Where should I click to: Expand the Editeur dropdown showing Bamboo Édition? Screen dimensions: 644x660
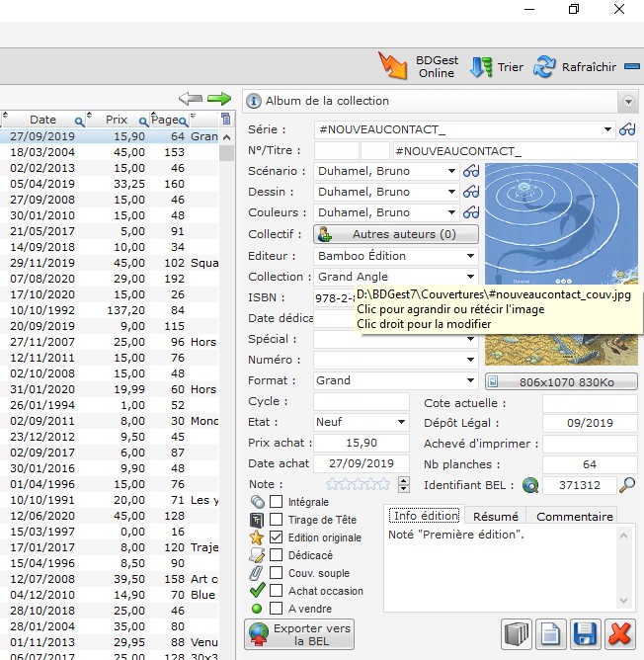pos(470,256)
